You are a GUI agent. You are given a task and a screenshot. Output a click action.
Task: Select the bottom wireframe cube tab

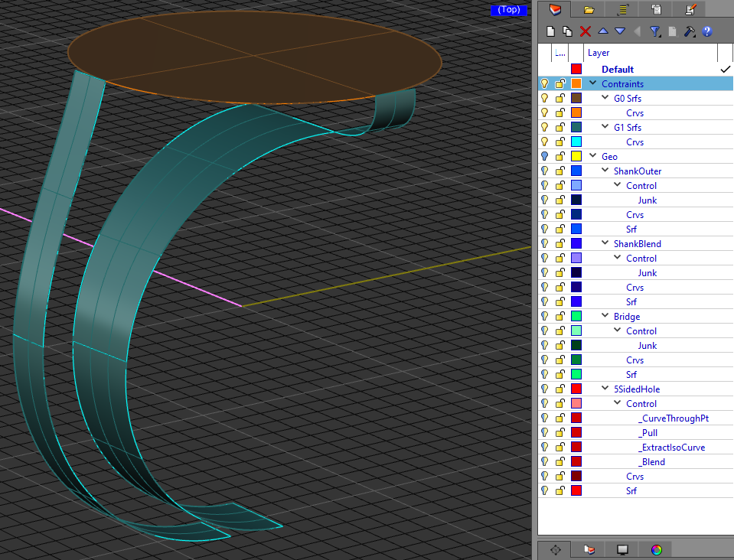(555, 550)
